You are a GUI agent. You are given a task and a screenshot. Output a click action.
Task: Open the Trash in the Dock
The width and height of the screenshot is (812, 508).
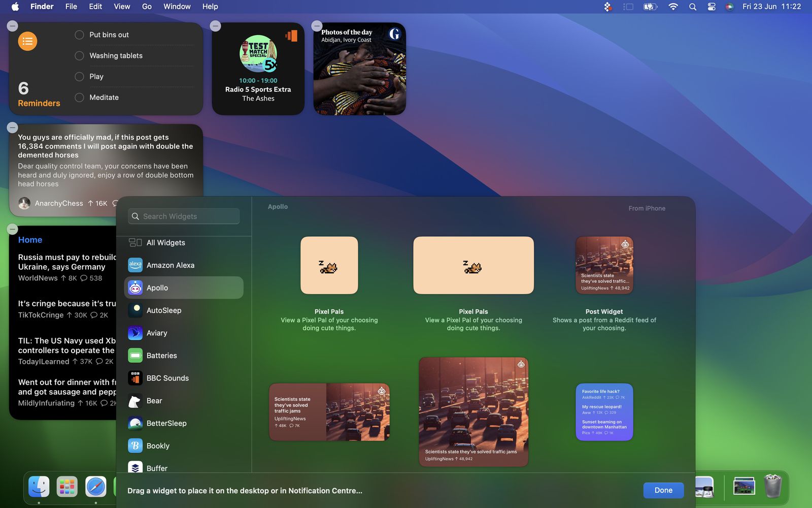(x=772, y=486)
